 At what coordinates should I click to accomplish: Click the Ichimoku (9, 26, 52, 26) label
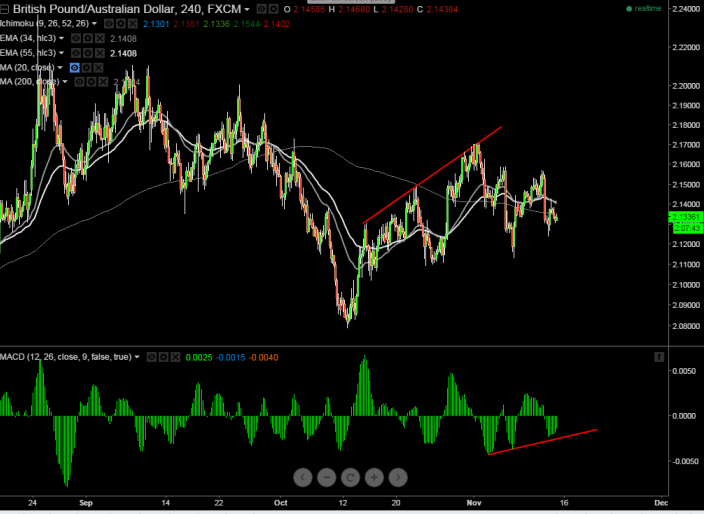pyautogui.click(x=44, y=23)
